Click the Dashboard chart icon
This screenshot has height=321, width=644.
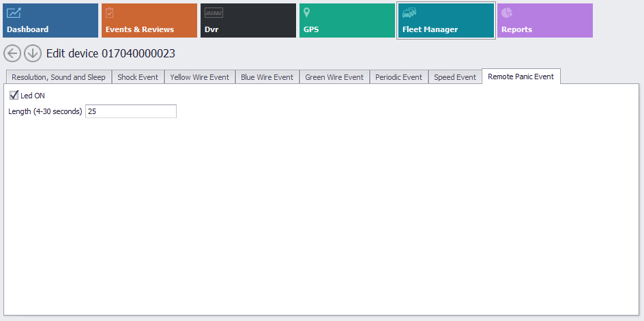[x=14, y=13]
